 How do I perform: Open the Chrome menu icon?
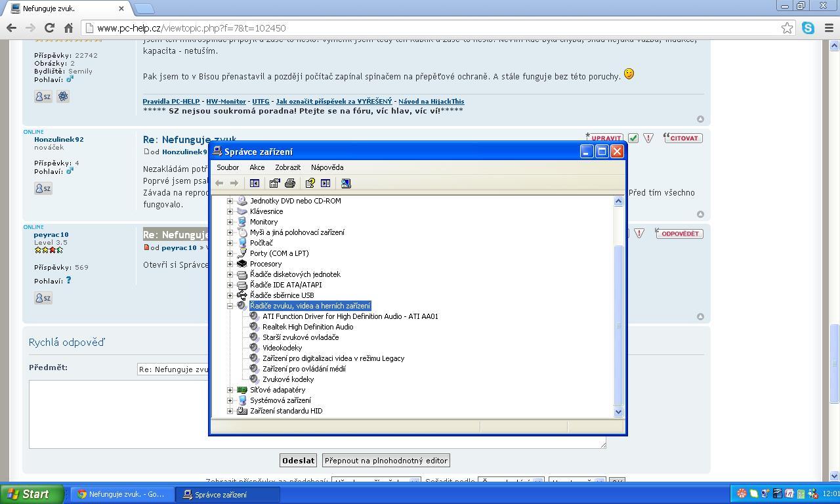pos(828,28)
